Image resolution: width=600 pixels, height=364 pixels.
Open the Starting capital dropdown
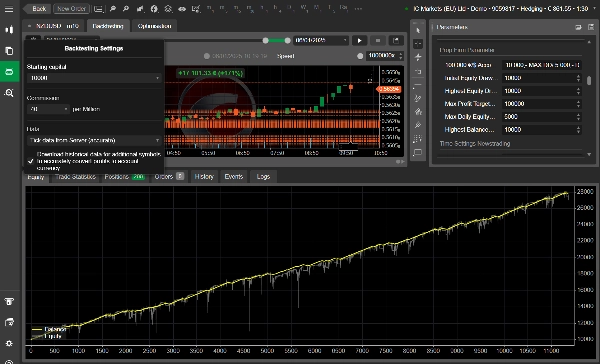coord(94,78)
